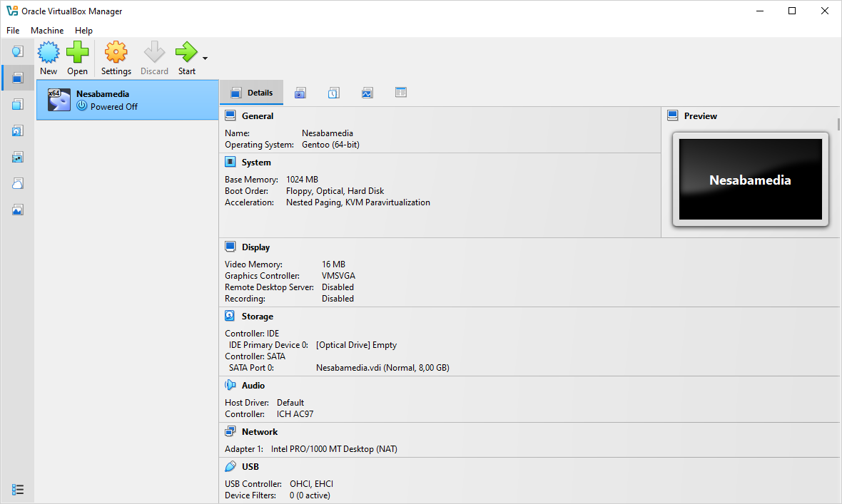842x504 pixels.
Task: Open machine Settings from the toolbar
Action: click(116, 58)
